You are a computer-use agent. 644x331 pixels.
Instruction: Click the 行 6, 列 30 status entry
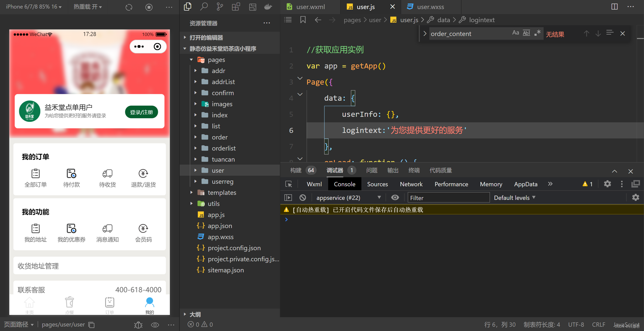tap(500, 324)
